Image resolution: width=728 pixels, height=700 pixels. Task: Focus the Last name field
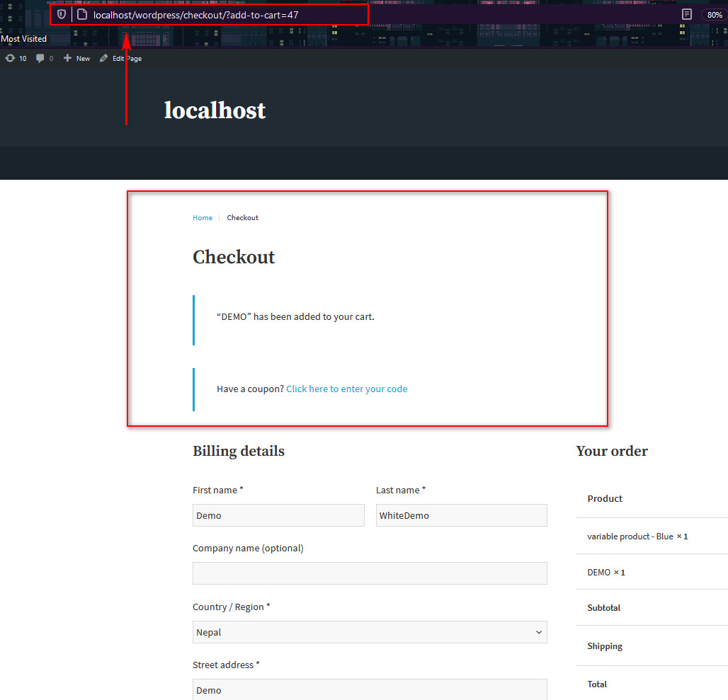[x=462, y=515]
